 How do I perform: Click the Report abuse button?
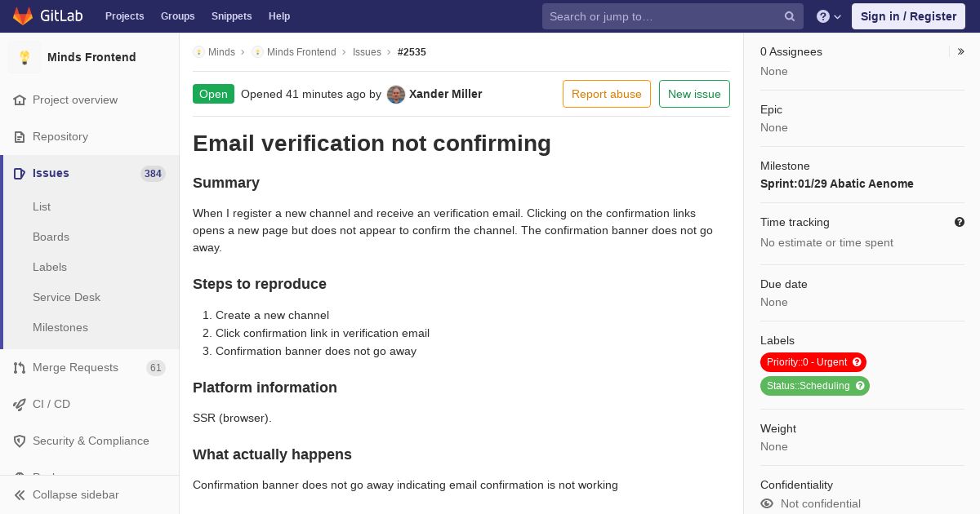coord(607,94)
